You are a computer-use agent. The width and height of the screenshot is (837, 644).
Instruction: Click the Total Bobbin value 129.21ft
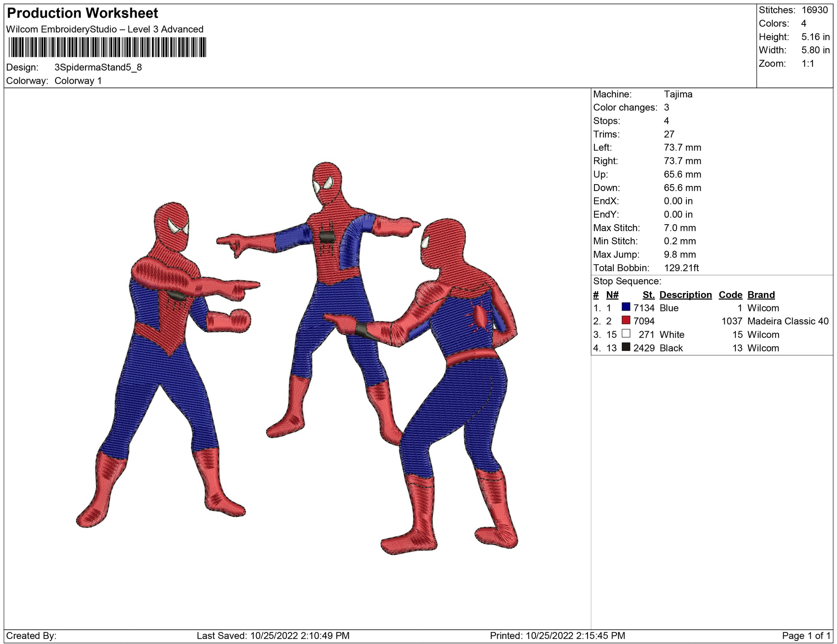coord(681,268)
